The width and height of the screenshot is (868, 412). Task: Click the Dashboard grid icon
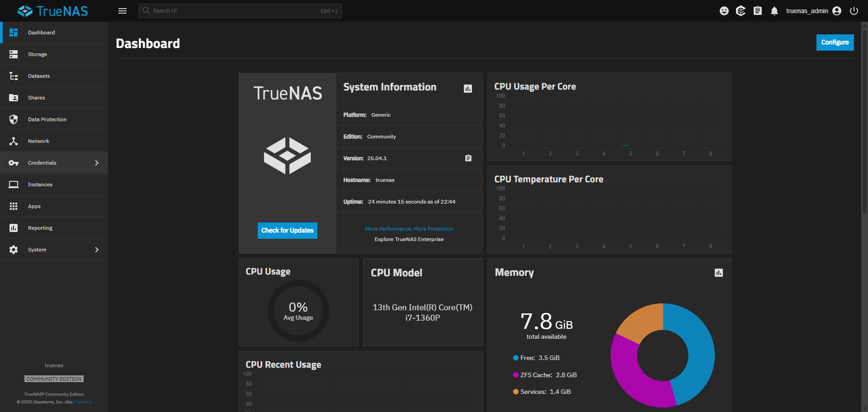[x=14, y=33]
